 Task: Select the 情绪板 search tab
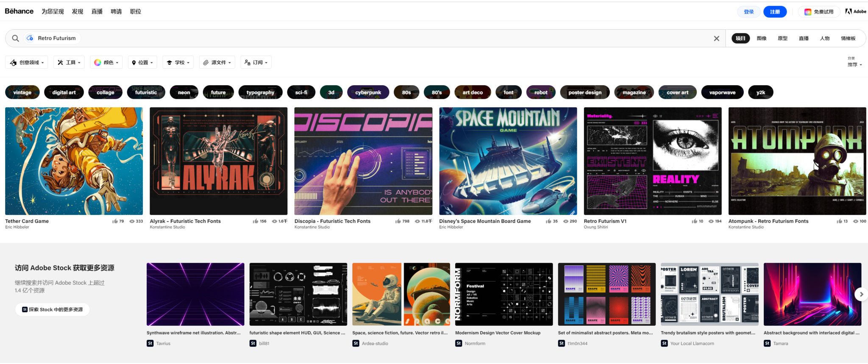click(x=848, y=38)
